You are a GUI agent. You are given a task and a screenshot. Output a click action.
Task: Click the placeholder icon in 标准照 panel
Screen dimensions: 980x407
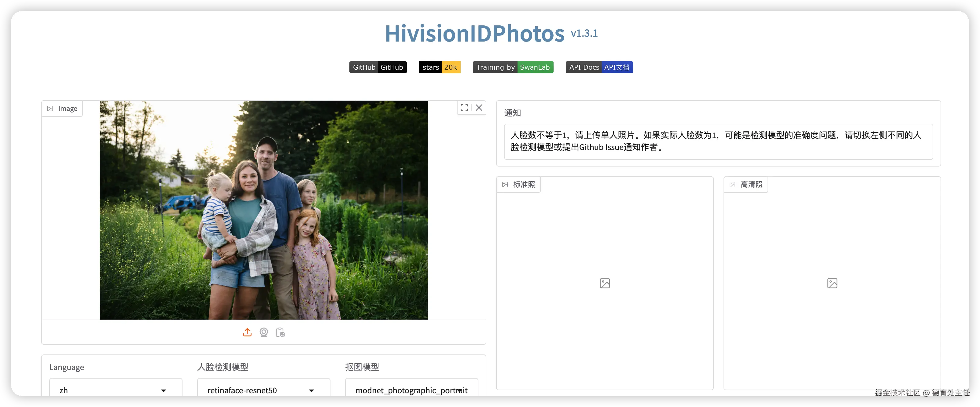(605, 283)
